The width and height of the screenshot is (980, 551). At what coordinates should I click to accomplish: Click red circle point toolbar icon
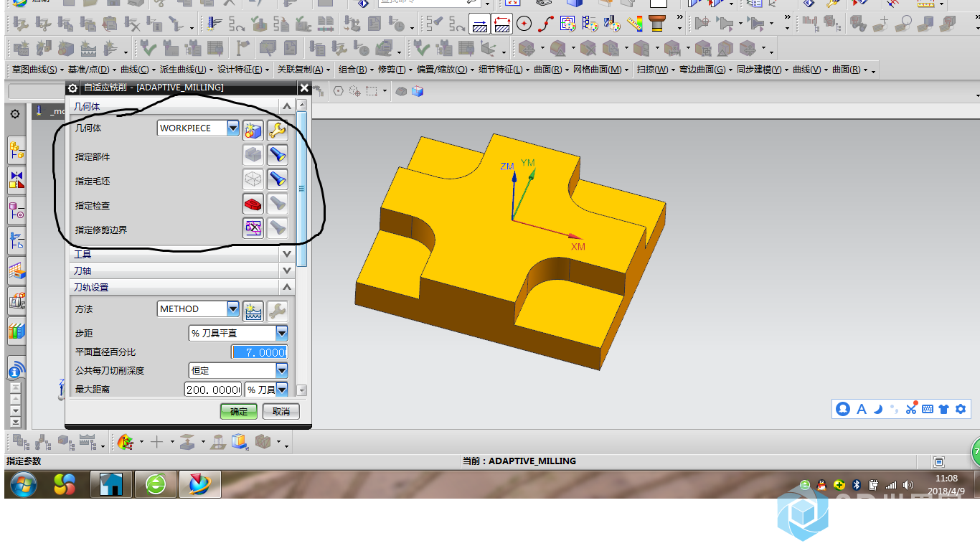pos(524,24)
